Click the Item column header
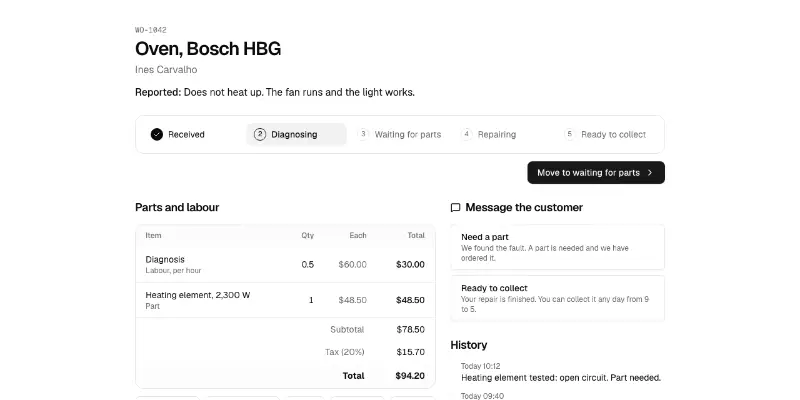This screenshot has width=800, height=400. pyautogui.click(x=153, y=236)
